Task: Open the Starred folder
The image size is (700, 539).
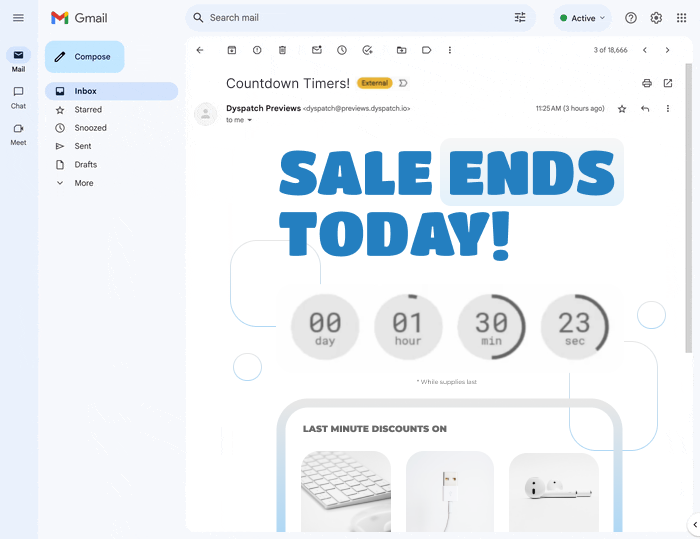Action: (x=111, y=109)
